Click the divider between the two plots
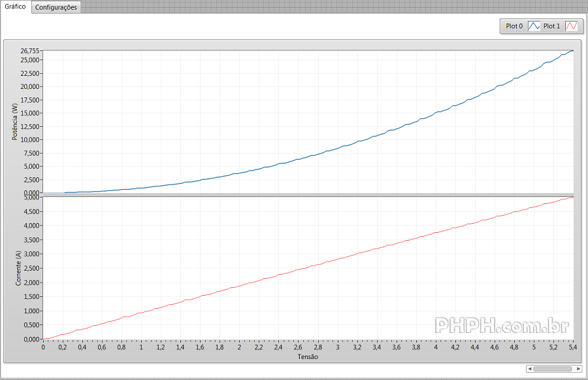The image size is (588, 380). (308, 194)
